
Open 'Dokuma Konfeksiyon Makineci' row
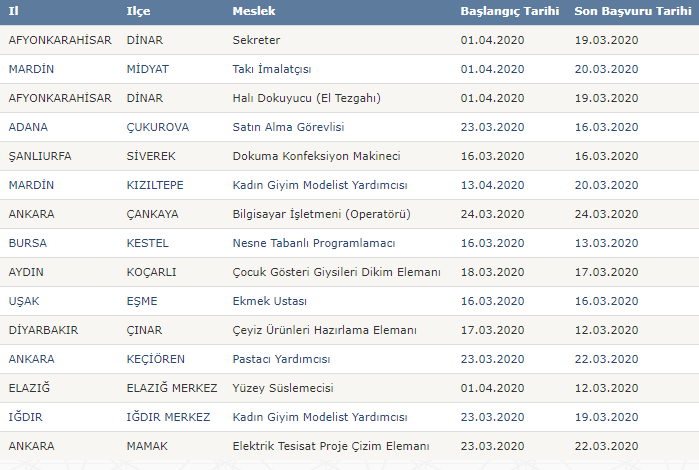[x=316, y=156]
